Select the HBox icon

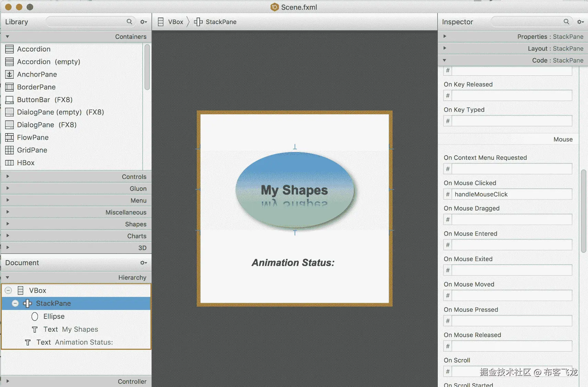point(9,163)
